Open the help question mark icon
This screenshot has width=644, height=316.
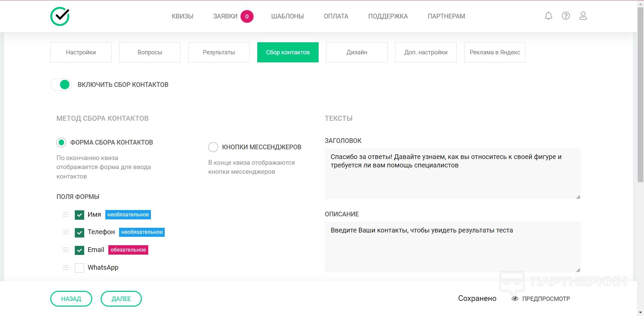coord(566,16)
